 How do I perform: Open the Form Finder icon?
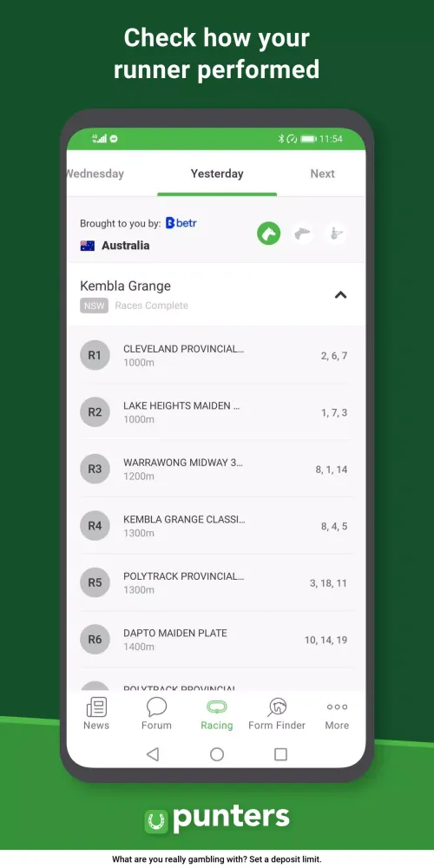point(277,707)
